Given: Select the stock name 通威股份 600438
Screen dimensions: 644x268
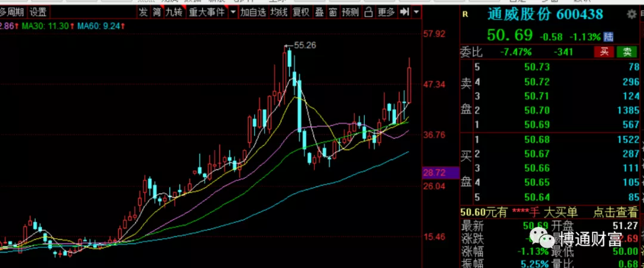Looking at the screenshot, I should (x=545, y=14).
